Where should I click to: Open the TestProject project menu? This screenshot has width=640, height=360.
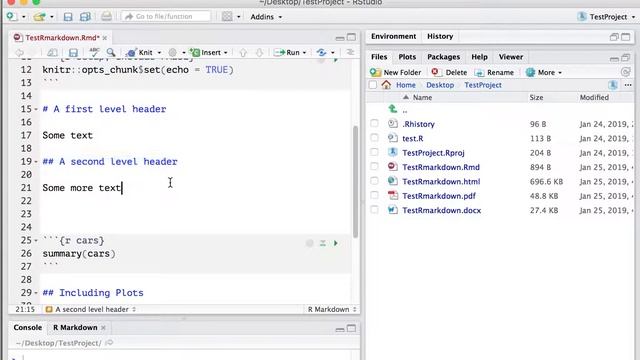(607, 17)
